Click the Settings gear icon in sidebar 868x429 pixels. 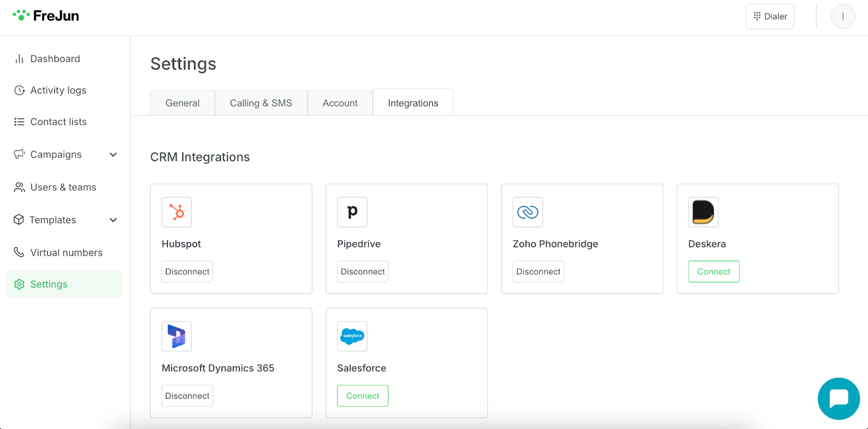(x=20, y=284)
